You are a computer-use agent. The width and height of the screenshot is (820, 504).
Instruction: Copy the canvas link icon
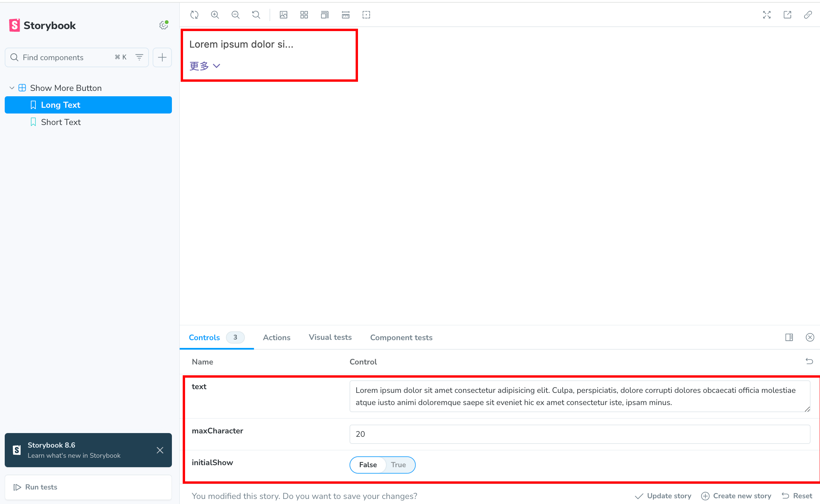[808, 15]
